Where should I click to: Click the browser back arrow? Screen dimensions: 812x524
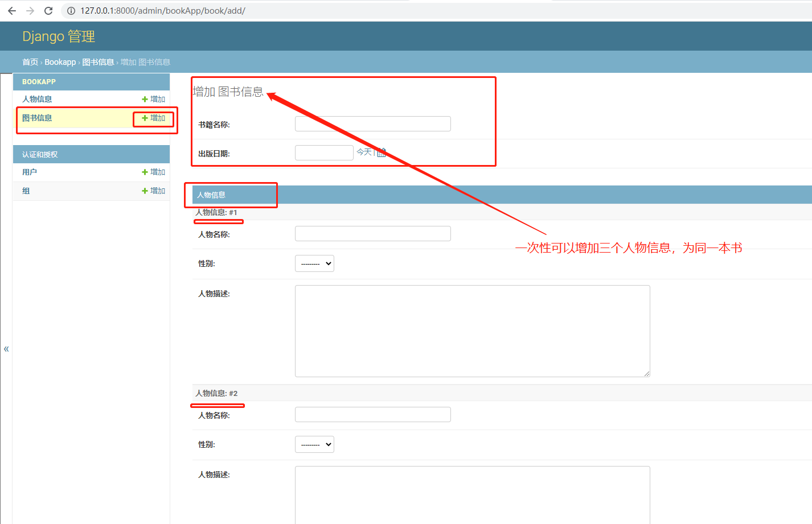pyautogui.click(x=12, y=11)
